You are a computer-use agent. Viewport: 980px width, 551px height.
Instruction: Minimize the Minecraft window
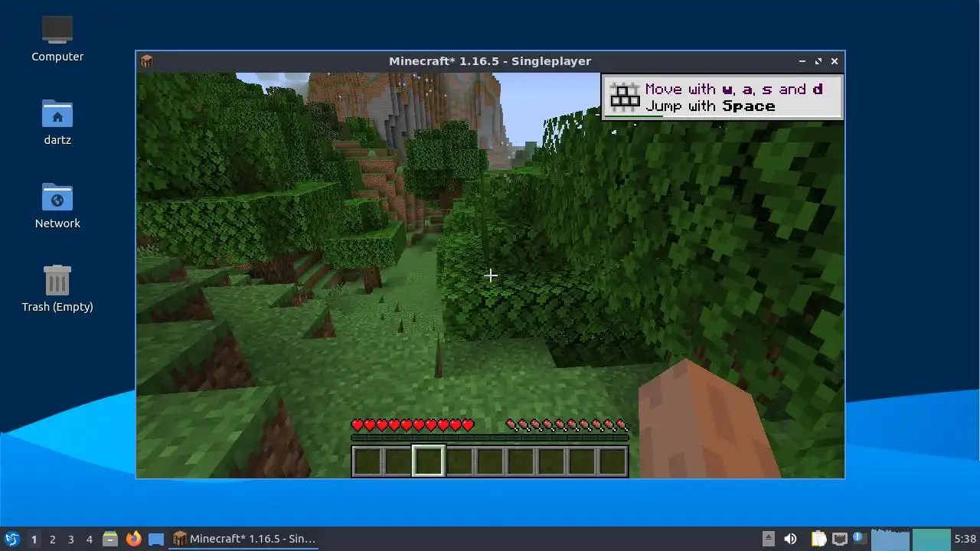click(x=802, y=61)
